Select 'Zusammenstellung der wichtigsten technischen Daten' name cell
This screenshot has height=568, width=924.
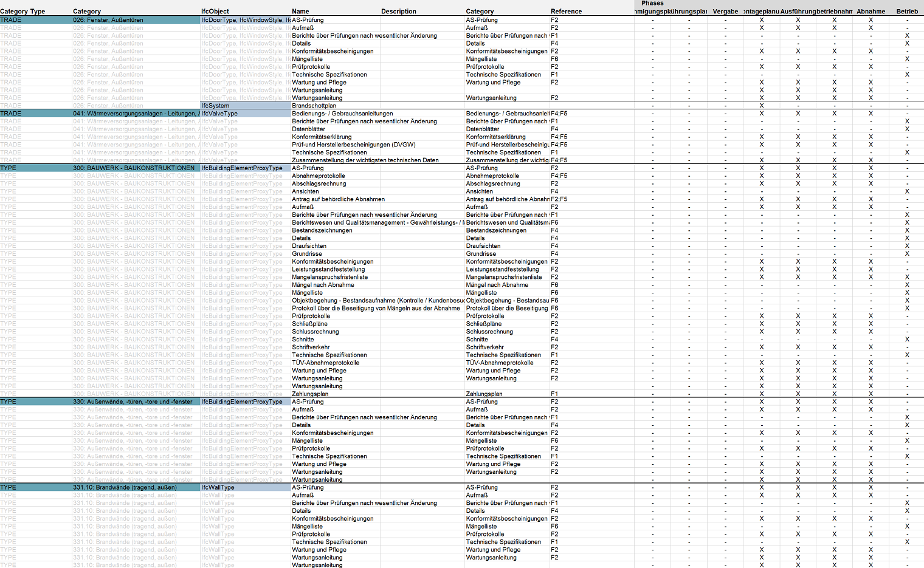coord(365,160)
